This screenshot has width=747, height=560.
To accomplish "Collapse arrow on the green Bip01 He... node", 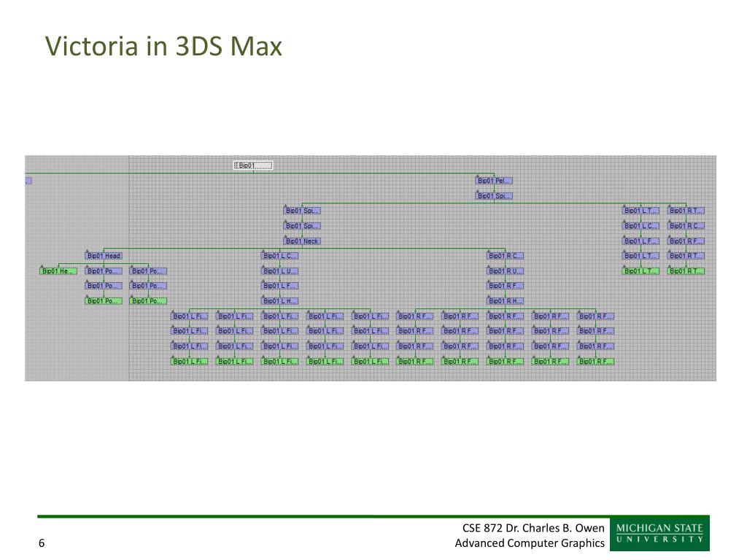I will pos(42,268).
